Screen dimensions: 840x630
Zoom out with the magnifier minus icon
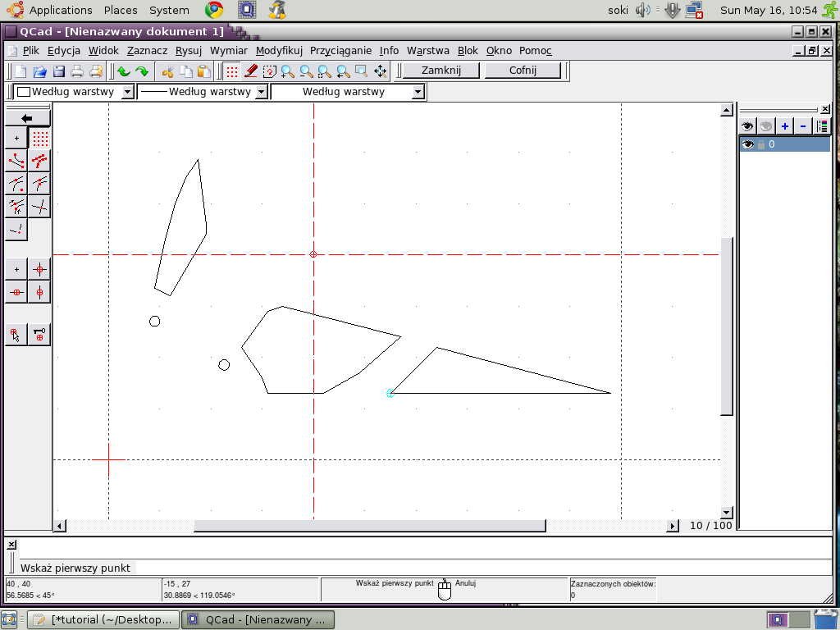pyautogui.click(x=307, y=71)
